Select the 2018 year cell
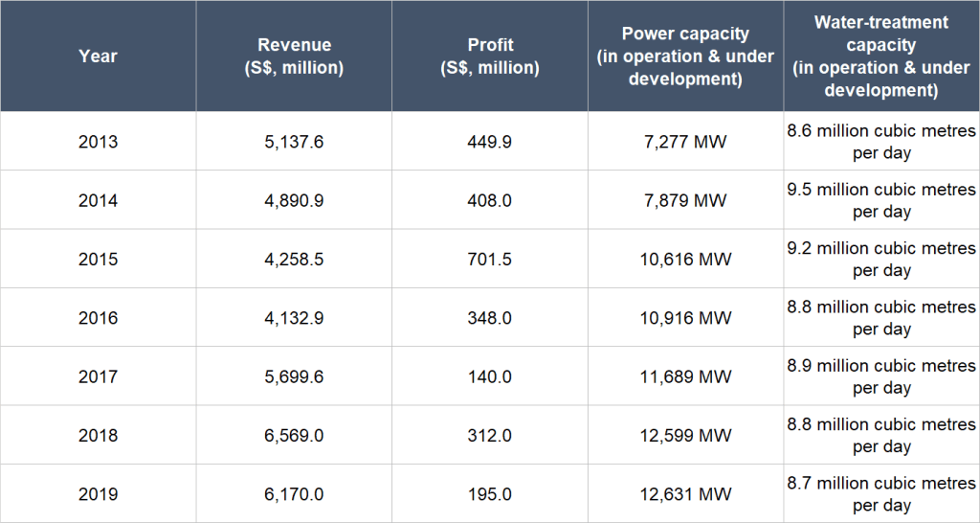The width and height of the screenshot is (980, 523). 98,436
